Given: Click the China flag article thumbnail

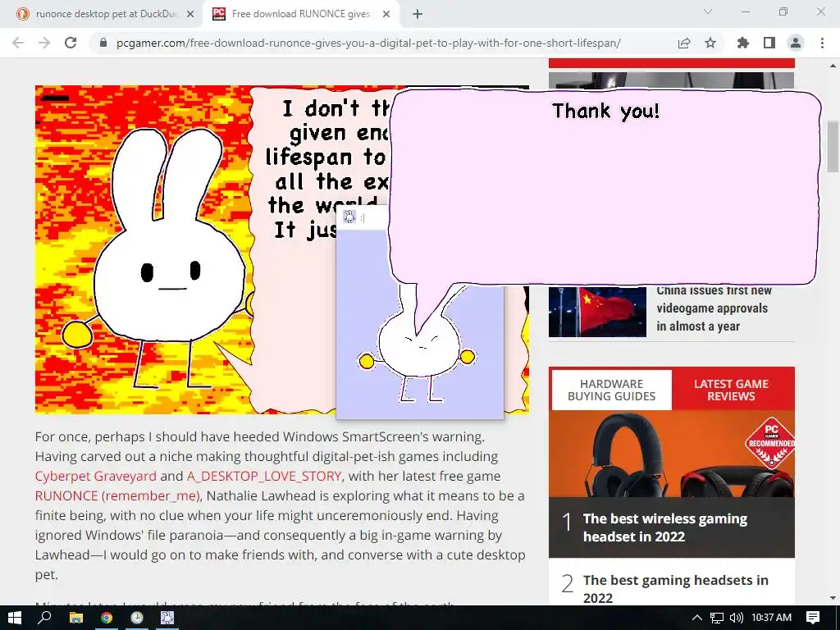Looking at the screenshot, I should [x=597, y=312].
